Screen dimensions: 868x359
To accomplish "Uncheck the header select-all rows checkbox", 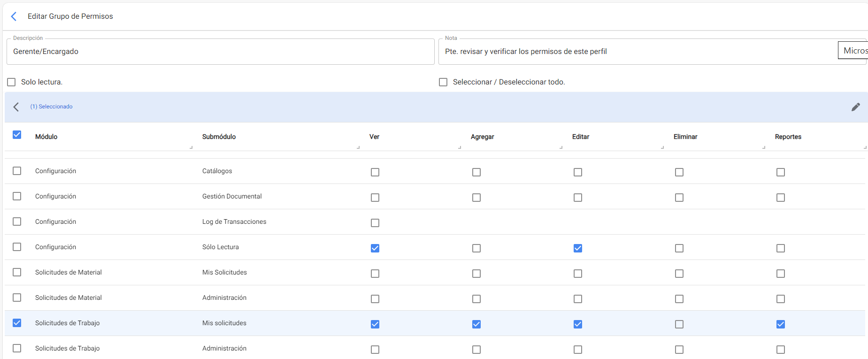I will 17,135.
